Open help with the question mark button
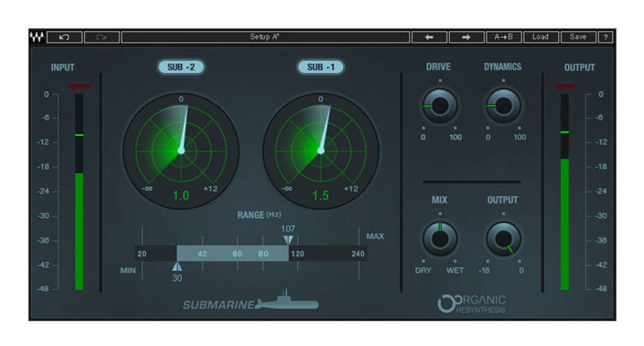This screenshot has width=644, height=346. [x=606, y=37]
